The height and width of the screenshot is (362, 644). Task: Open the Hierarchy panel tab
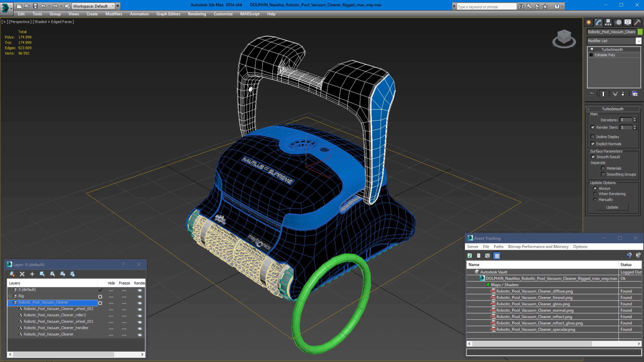click(x=608, y=22)
